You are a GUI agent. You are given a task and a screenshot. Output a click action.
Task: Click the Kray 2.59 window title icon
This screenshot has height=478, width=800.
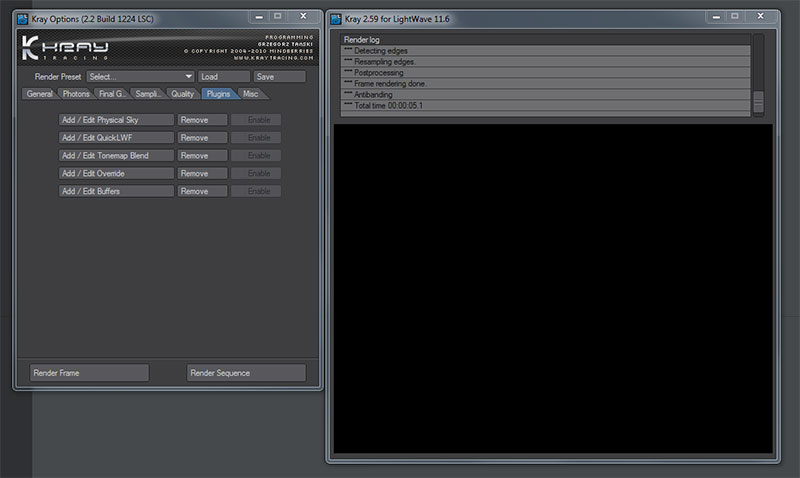[x=338, y=17]
